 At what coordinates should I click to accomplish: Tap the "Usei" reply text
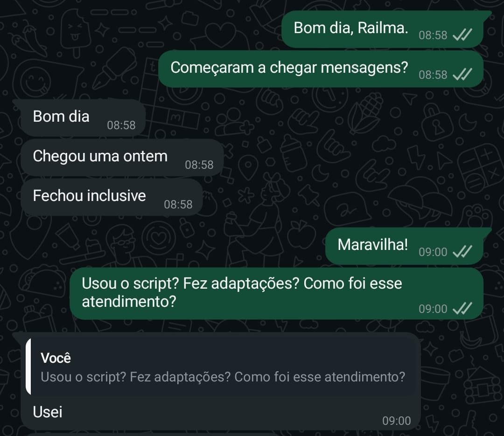click(48, 412)
